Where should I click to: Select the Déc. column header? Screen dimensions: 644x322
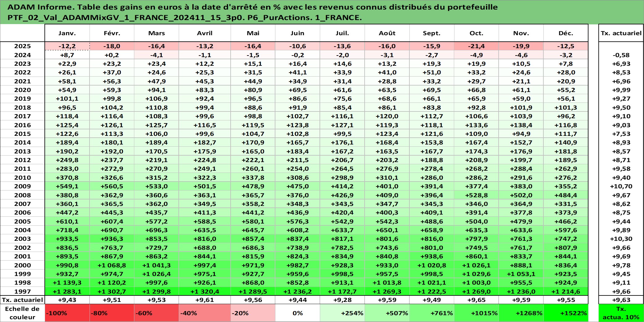coord(566,33)
